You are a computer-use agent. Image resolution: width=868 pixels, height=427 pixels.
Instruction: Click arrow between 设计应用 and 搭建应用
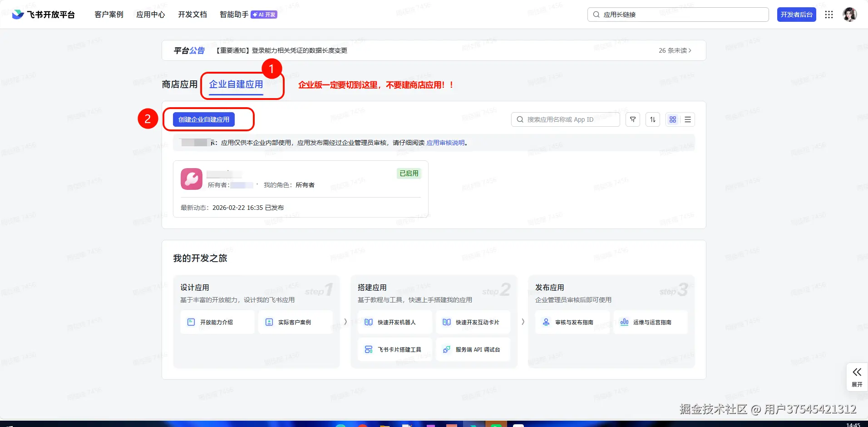pyautogui.click(x=345, y=322)
